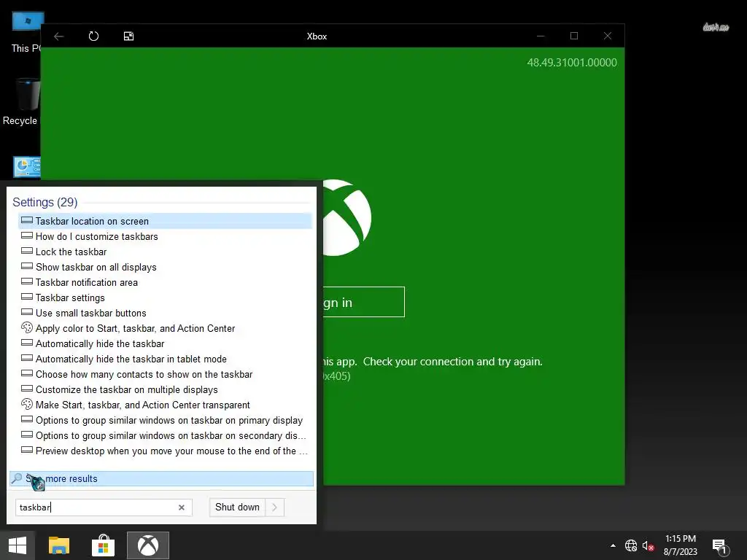Select Automatically hide the taskbar
Viewport: 747px width, 560px height.
point(165,343)
